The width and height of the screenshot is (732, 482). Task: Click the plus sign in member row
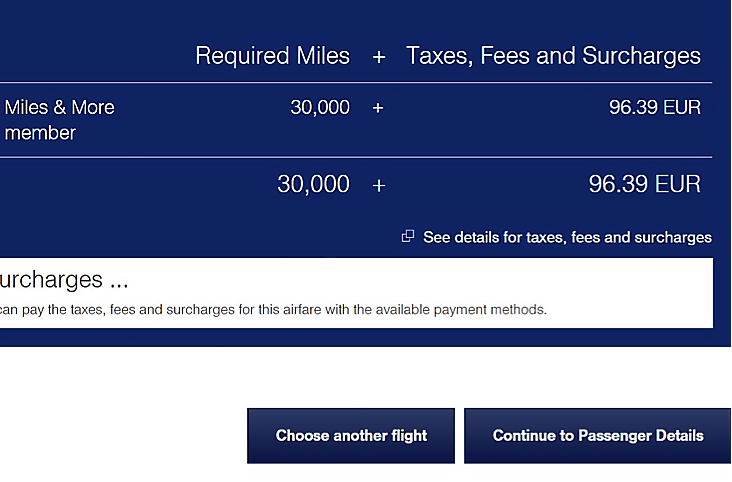point(378,108)
